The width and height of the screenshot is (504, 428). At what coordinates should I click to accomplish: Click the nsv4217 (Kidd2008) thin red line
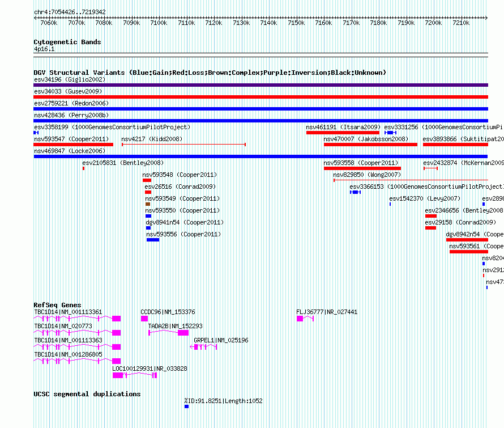[x=183, y=145]
